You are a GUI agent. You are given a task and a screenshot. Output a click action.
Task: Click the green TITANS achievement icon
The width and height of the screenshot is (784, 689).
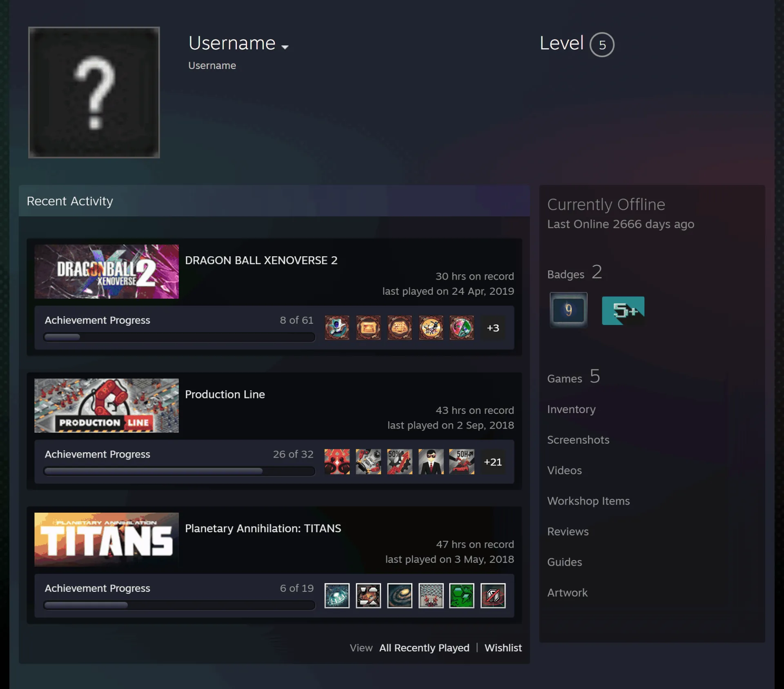pyautogui.click(x=462, y=596)
